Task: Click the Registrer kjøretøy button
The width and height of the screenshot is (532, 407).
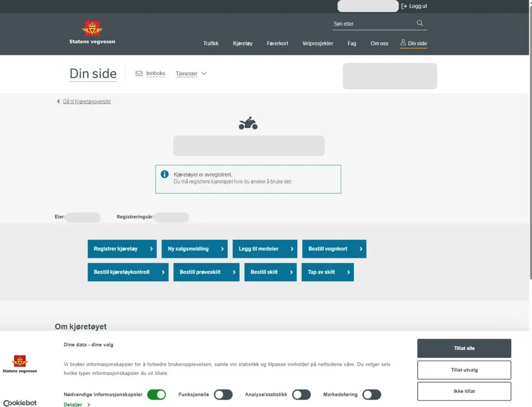Action: pyautogui.click(x=123, y=249)
